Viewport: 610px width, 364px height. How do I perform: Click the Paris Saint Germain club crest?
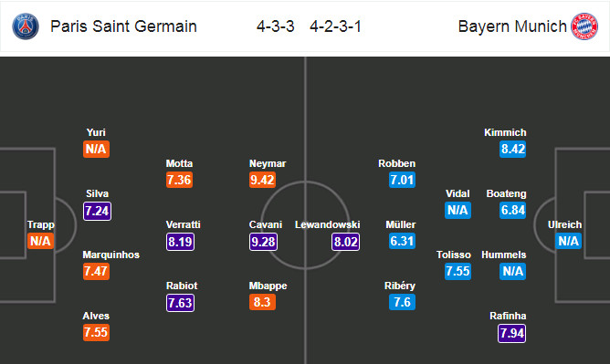26,26
